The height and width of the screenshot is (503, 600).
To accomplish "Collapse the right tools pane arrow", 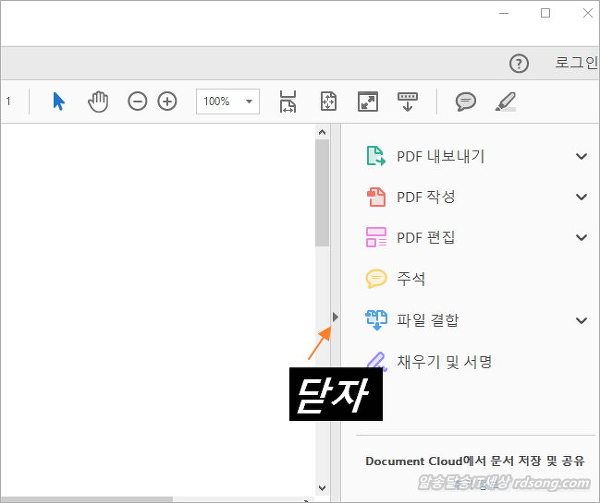I will [x=335, y=317].
